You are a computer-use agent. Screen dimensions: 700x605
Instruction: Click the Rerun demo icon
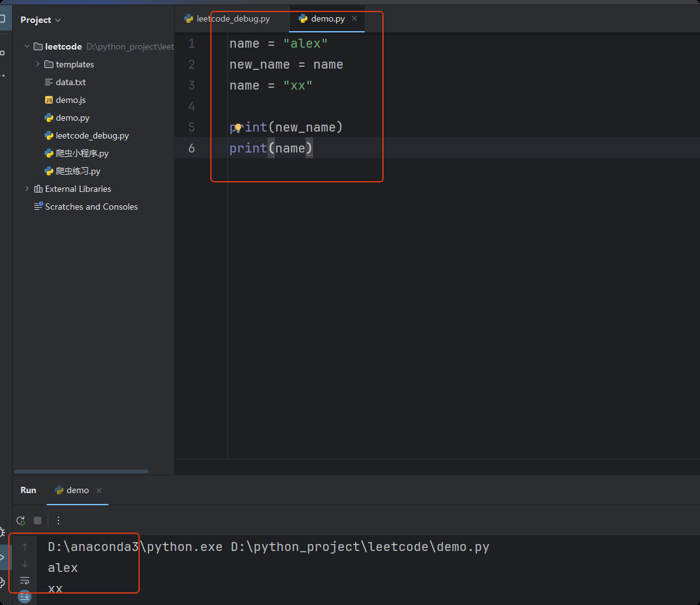click(21, 520)
